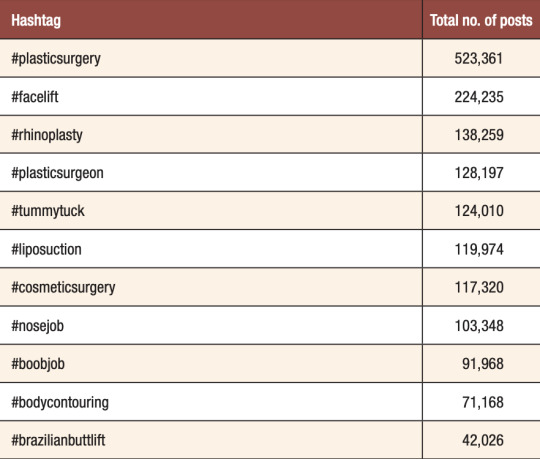Click the 42,026 post count value
Viewport: 540px width, 459px height.
point(483,440)
